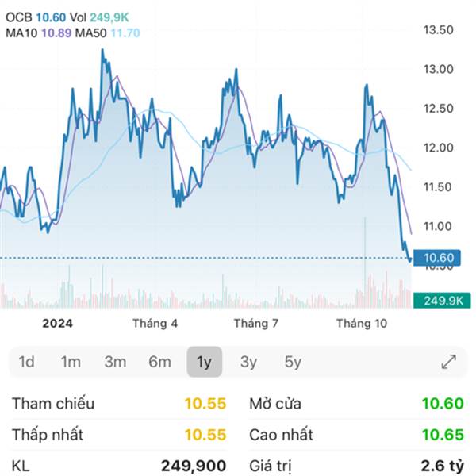Viewport: 476px width, 476px height.
Task: Expand the chart to fullscreen
Action: point(448,362)
